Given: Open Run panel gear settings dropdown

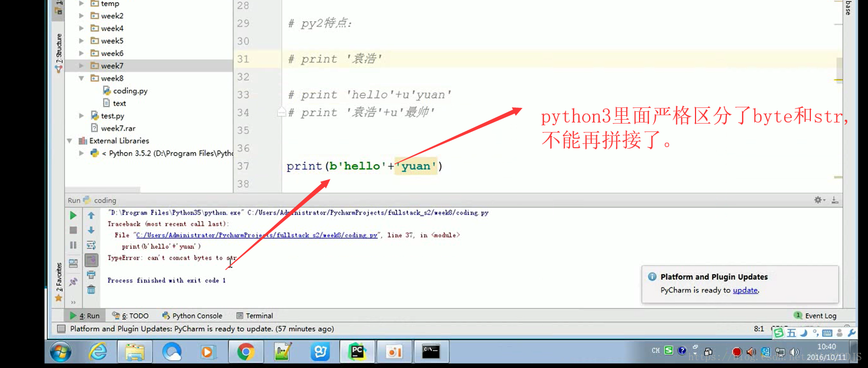Looking at the screenshot, I should (819, 200).
